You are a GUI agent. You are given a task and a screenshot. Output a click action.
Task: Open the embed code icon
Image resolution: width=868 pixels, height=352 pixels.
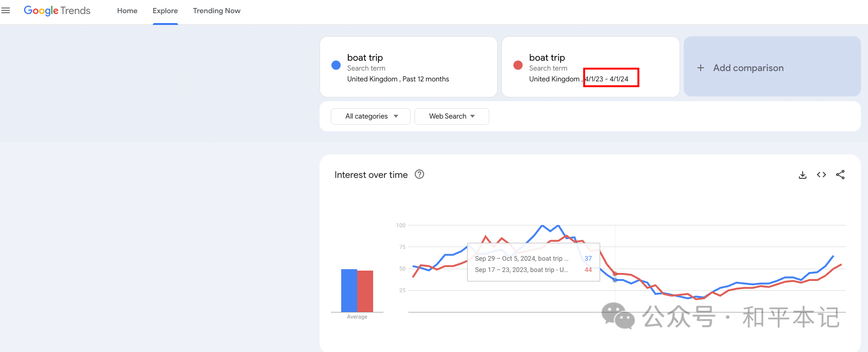coord(821,175)
